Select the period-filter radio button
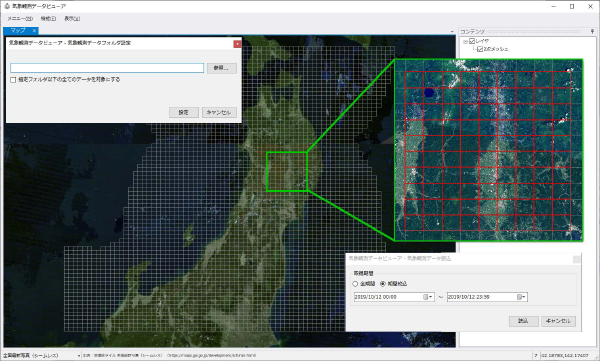Viewport: 600px width, 361px height. [383, 284]
